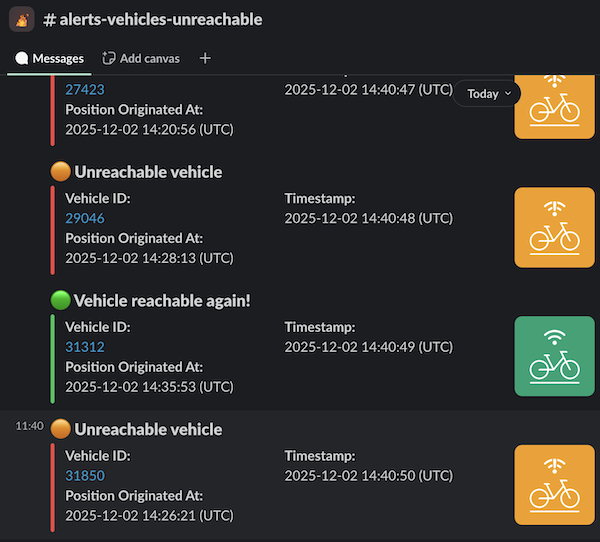
Task: Click the 11:40 message timestamp
Action: (x=29, y=426)
